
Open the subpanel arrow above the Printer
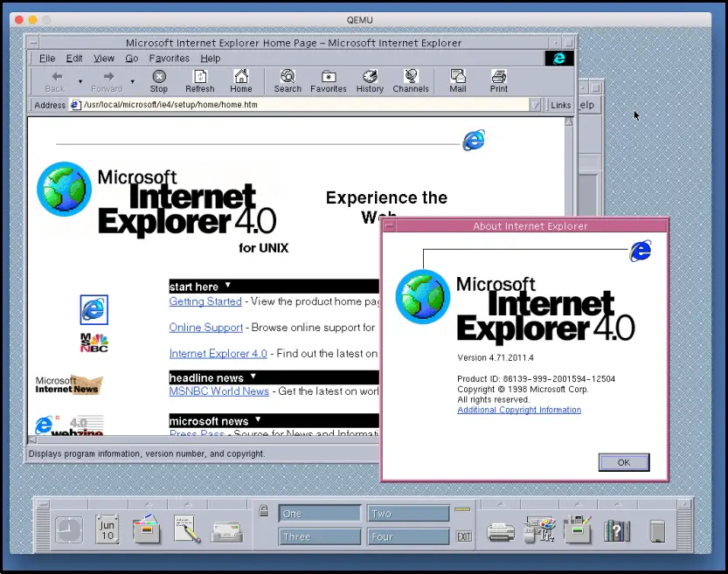click(x=501, y=504)
